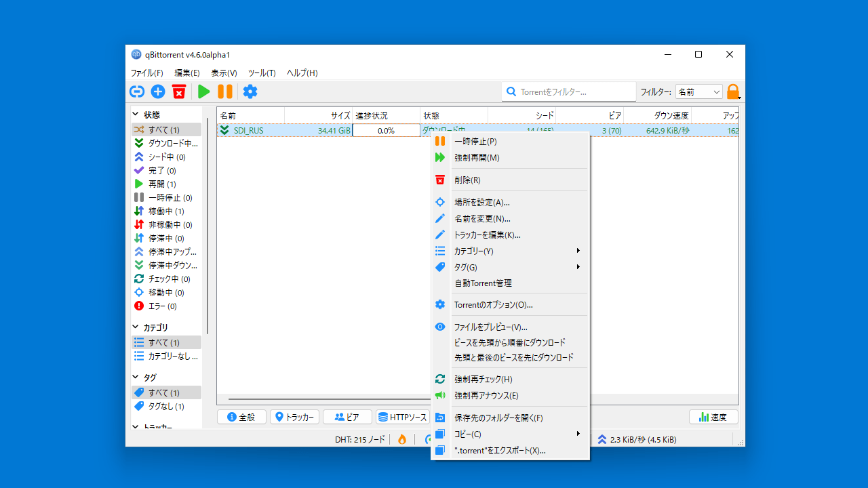Select すべて (1) under カテゴリ

coord(166,342)
